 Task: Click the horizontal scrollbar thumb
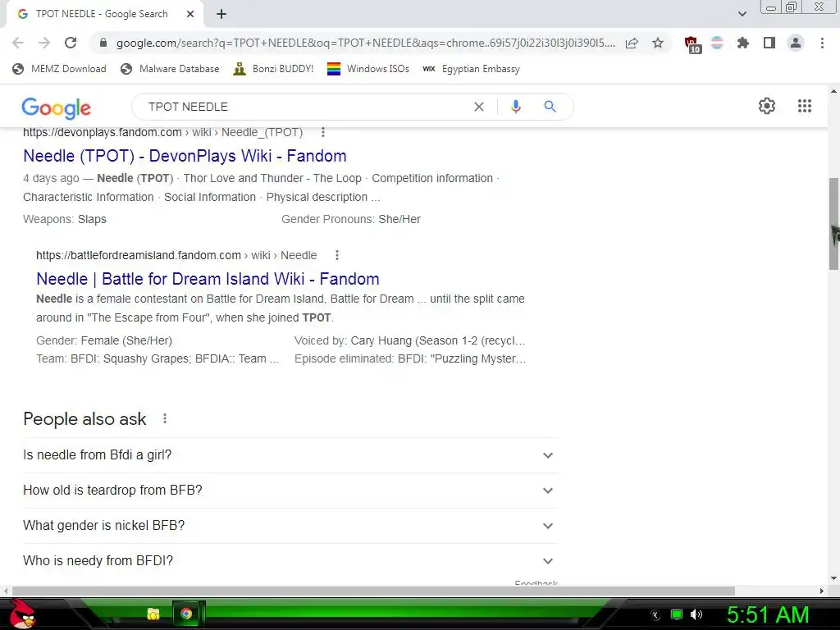[x=373, y=591]
